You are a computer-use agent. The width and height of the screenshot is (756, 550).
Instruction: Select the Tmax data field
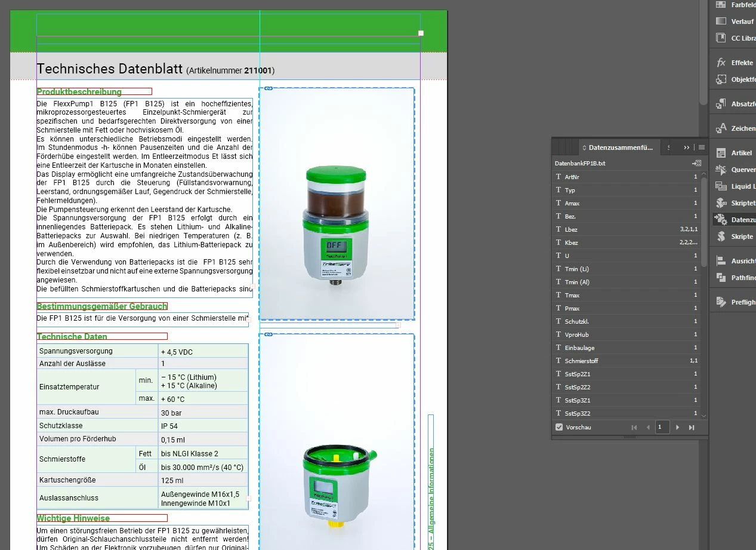pos(627,295)
